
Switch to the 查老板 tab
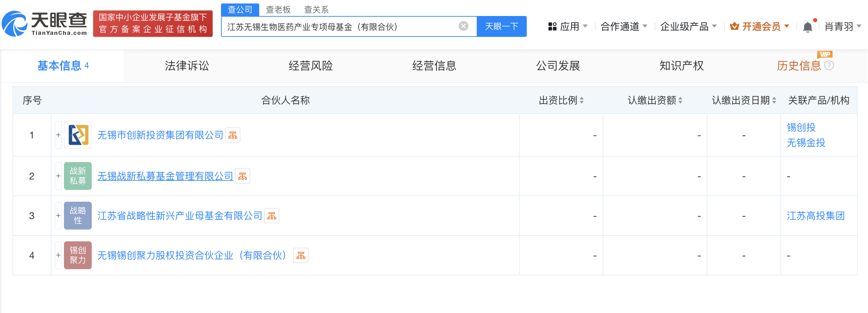coord(278,9)
